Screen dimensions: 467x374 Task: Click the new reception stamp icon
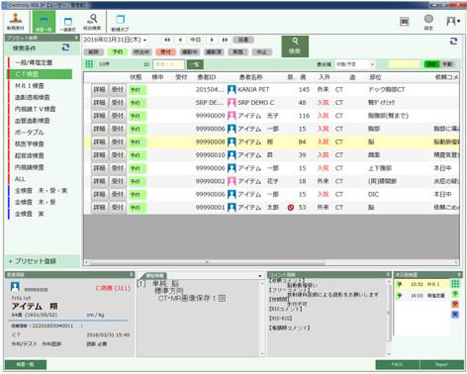pyautogui.click(x=15, y=21)
